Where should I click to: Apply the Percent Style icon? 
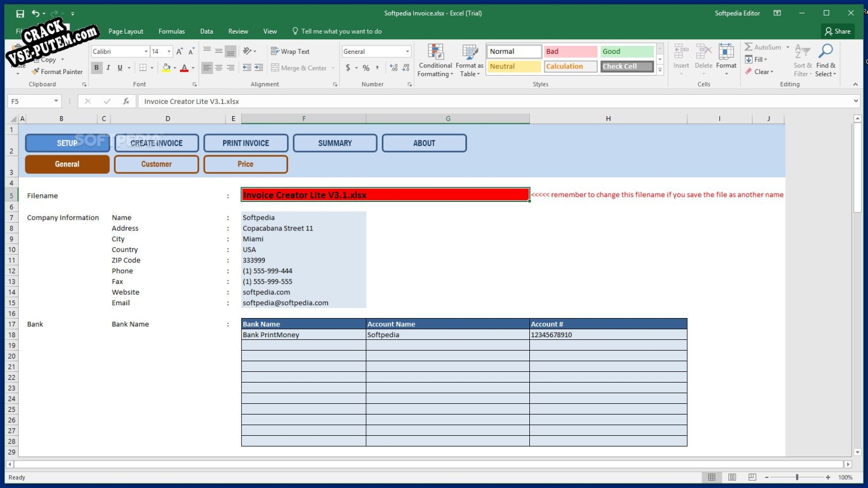pyautogui.click(x=366, y=68)
